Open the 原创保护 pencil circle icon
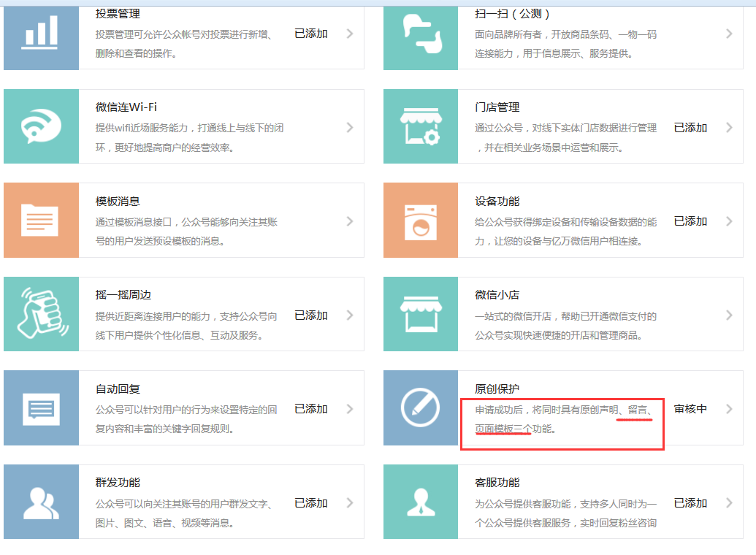This screenshot has height=555, width=756. point(421,408)
